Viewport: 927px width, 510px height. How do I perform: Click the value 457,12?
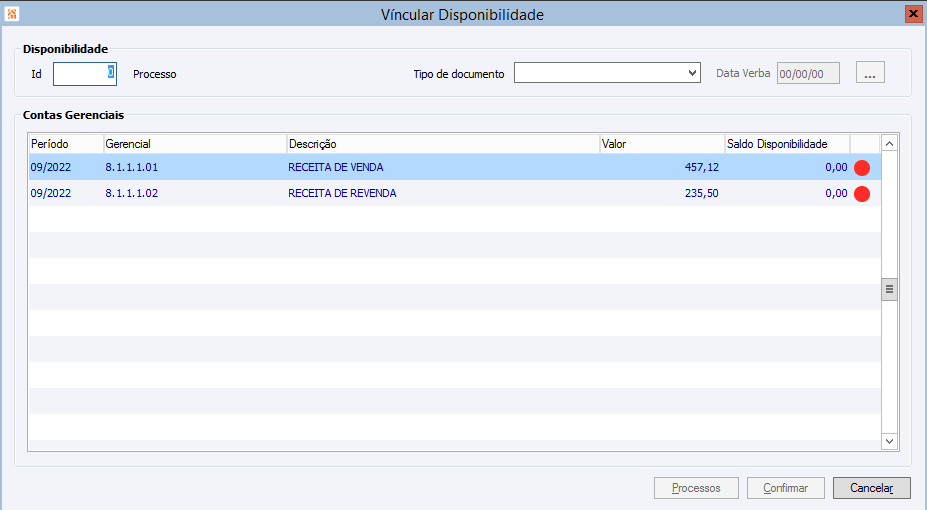[x=702, y=167]
